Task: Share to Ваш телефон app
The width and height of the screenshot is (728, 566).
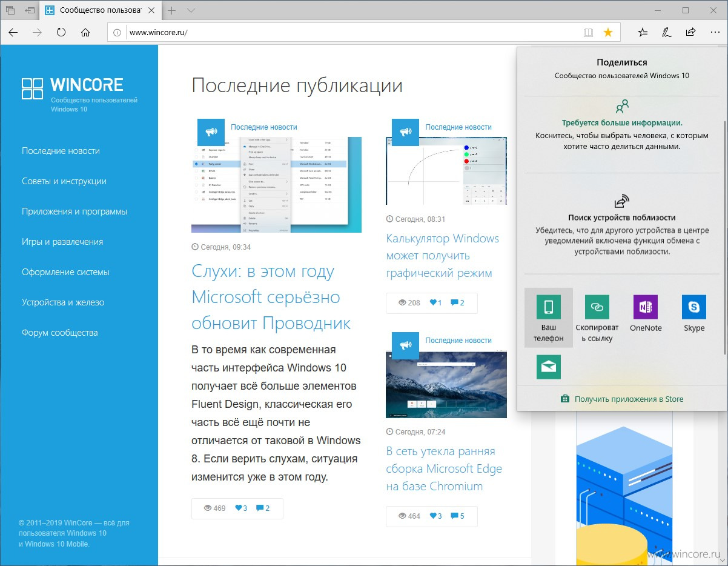Action: (x=549, y=318)
